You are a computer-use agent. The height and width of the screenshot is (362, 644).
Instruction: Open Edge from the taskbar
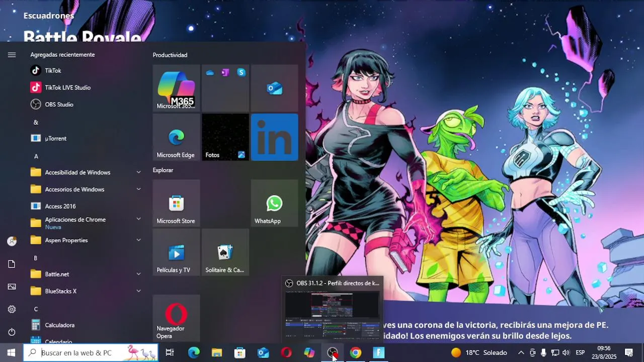tap(194, 353)
